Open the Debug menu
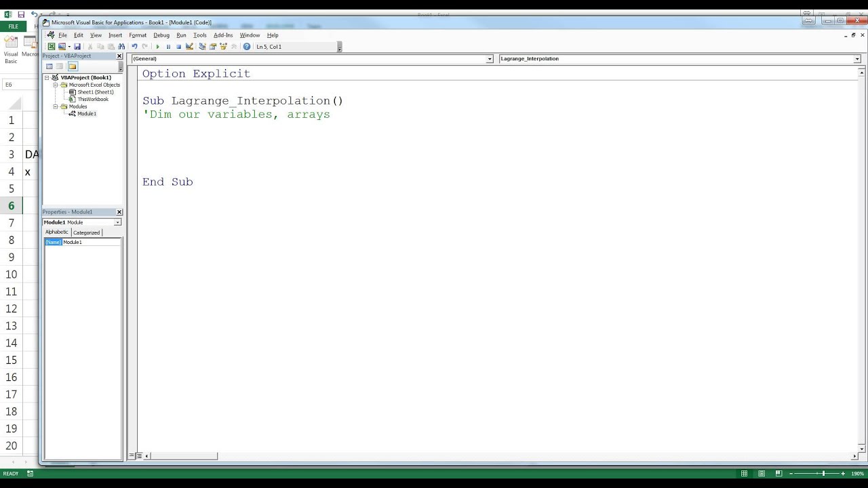868x488 pixels. point(161,35)
